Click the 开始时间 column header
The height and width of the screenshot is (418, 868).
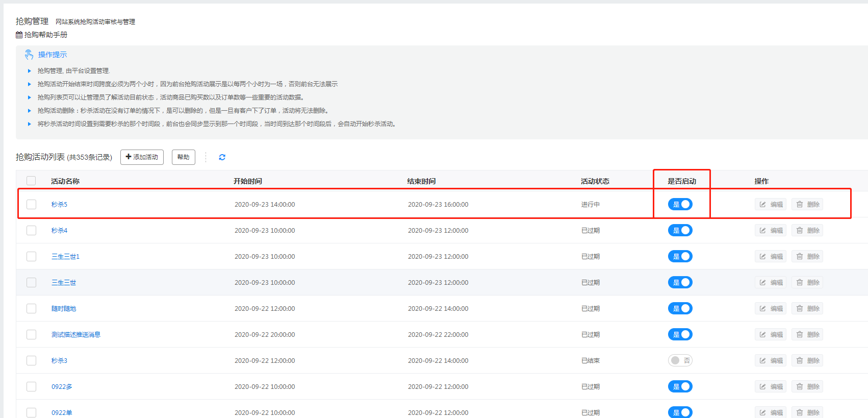pos(248,181)
